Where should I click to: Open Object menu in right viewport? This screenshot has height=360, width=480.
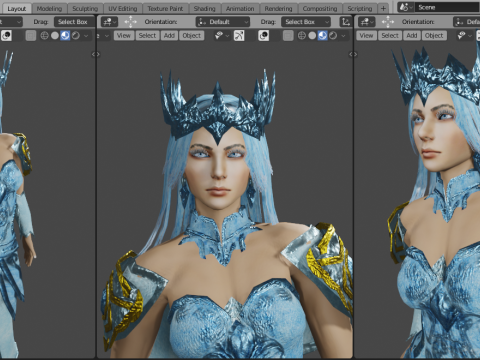point(434,35)
